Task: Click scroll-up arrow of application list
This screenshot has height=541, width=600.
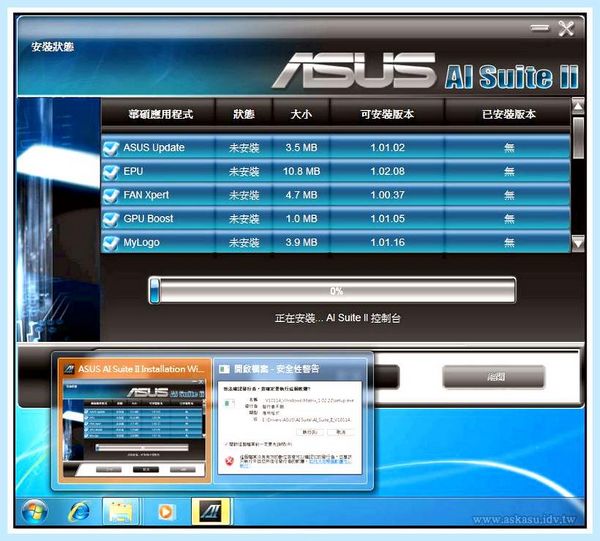Action: click(578, 106)
